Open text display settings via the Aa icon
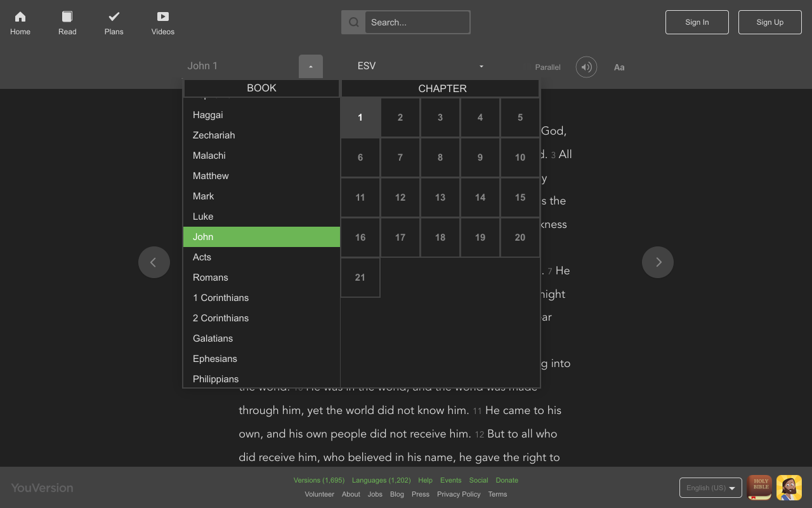This screenshot has height=508, width=812. click(x=619, y=67)
